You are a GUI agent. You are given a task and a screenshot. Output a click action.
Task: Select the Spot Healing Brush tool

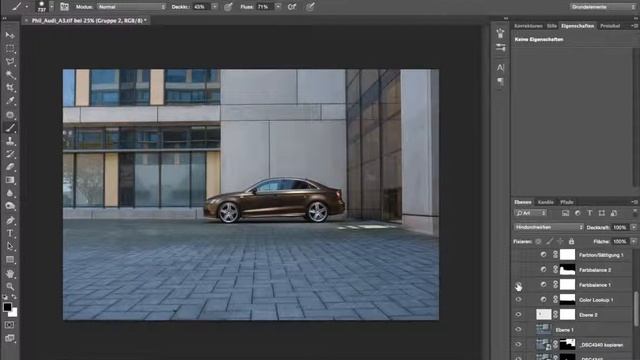tap(10, 115)
